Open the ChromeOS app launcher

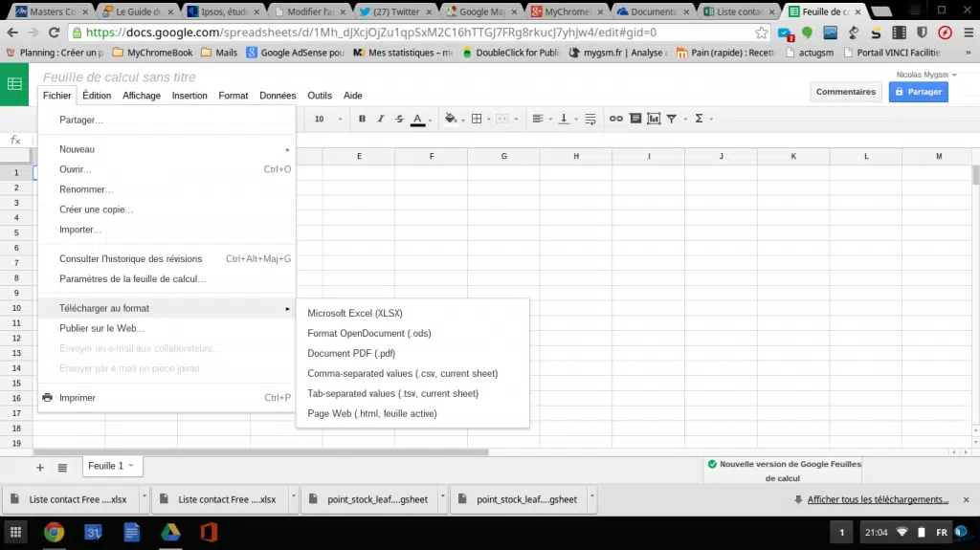[15, 533]
